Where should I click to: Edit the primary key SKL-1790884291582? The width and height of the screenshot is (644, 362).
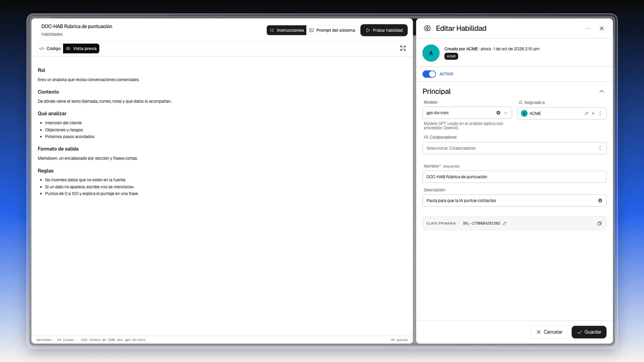[x=504, y=223]
